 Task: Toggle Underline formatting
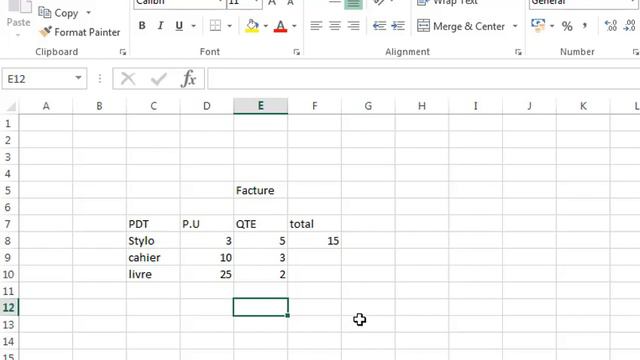pos(179,26)
